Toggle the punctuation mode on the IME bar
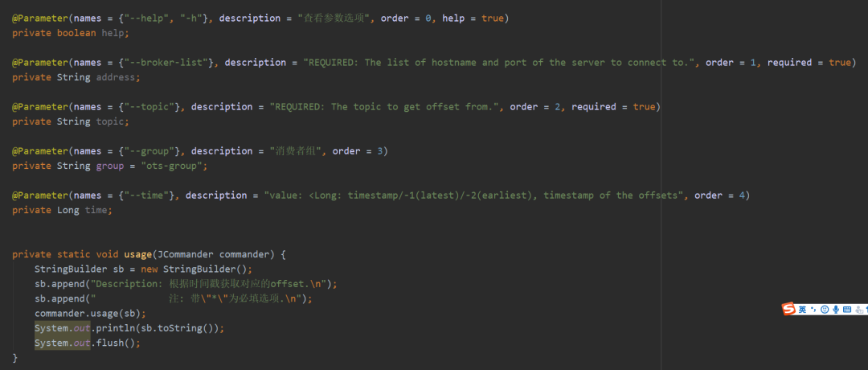The width and height of the screenshot is (868, 370). click(813, 310)
